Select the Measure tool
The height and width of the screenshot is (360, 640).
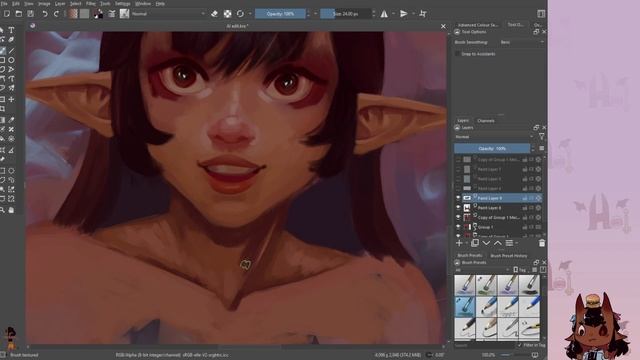tap(11, 150)
